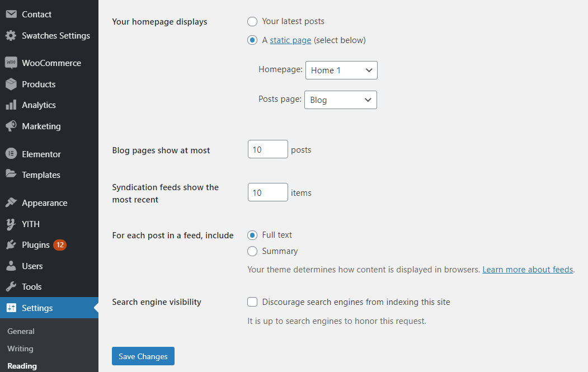The image size is (588, 372).
Task: Check Discourage search engines from indexing
Action: click(x=252, y=302)
